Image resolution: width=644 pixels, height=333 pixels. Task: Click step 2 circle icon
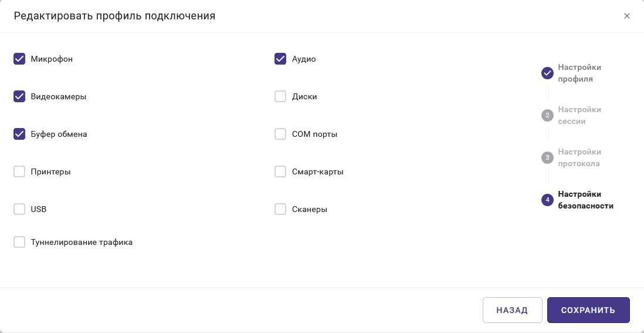(547, 115)
